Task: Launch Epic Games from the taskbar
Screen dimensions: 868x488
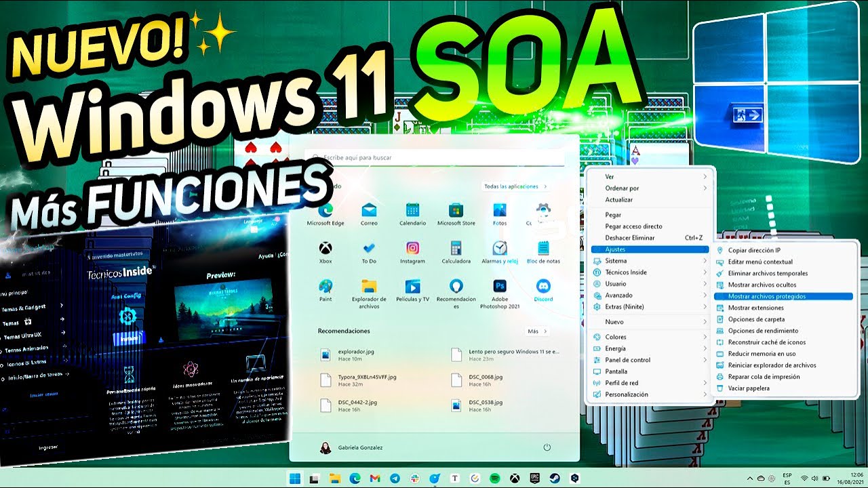Action: coord(535,479)
